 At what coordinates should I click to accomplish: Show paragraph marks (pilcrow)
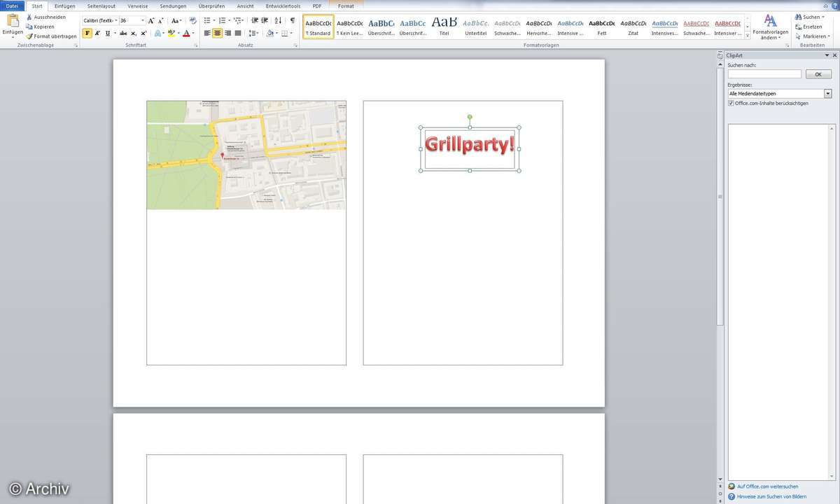pyautogui.click(x=293, y=21)
